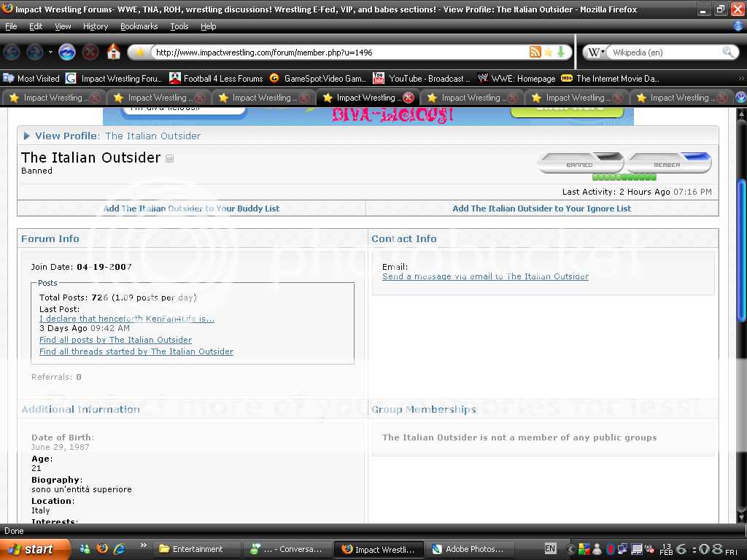Open the recent pages history dropdown arrow

[x=50, y=52]
